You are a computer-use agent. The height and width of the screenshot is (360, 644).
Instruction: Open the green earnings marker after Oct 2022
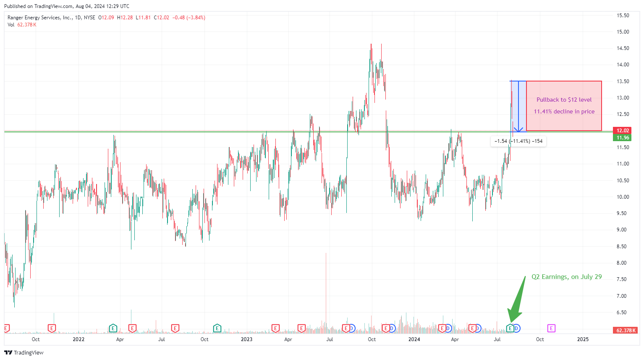coord(217,328)
